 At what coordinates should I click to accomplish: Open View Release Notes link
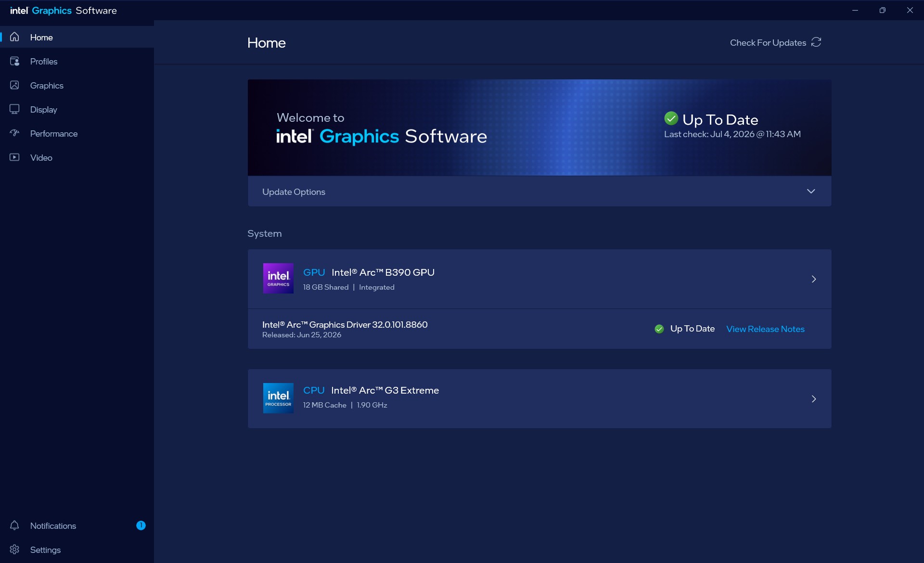(x=765, y=329)
